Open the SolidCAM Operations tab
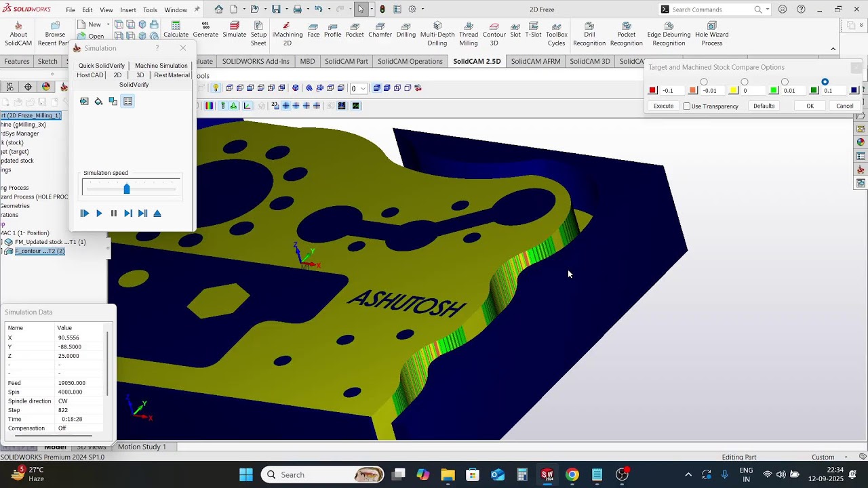 (410, 61)
